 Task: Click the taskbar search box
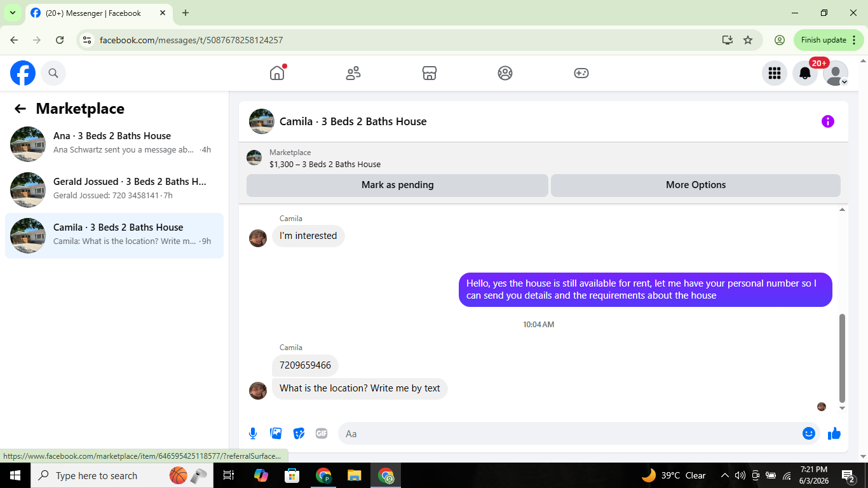pyautogui.click(x=121, y=475)
